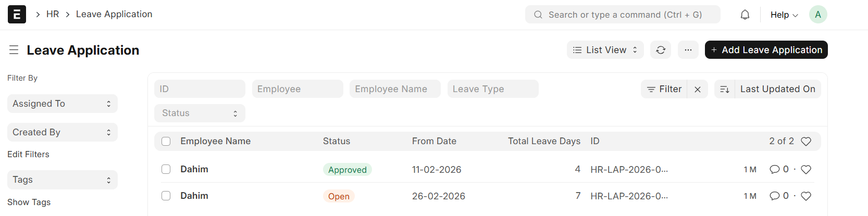Check the Approved Dahim row checkbox
Screen dimensions: 868x216
click(166, 169)
